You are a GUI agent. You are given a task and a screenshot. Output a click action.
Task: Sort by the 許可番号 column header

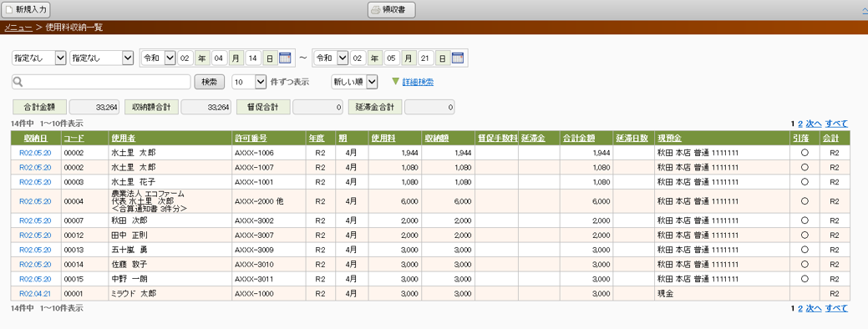(251, 139)
